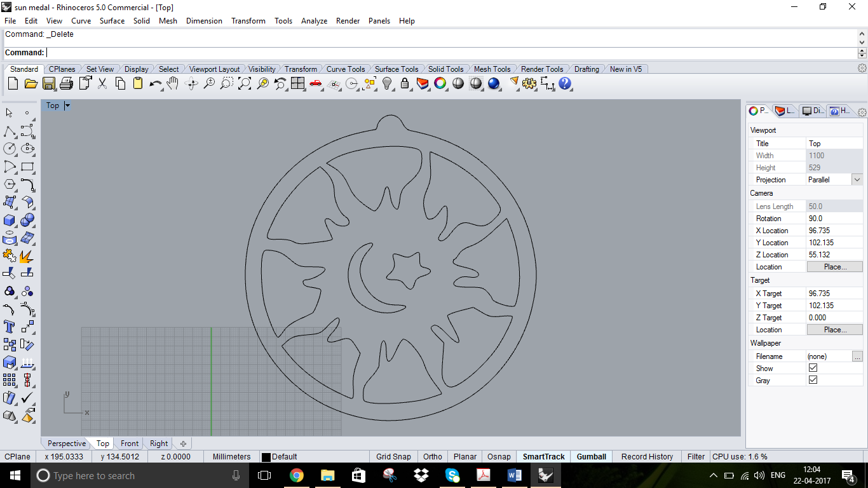Click the Save floppy disk icon
868x488 pixels.
49,83
